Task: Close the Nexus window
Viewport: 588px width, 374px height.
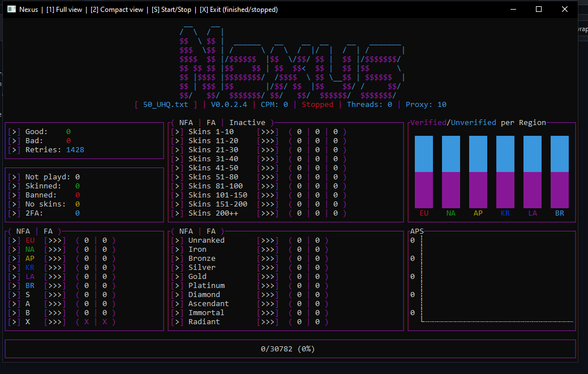Action: (564, 10)
